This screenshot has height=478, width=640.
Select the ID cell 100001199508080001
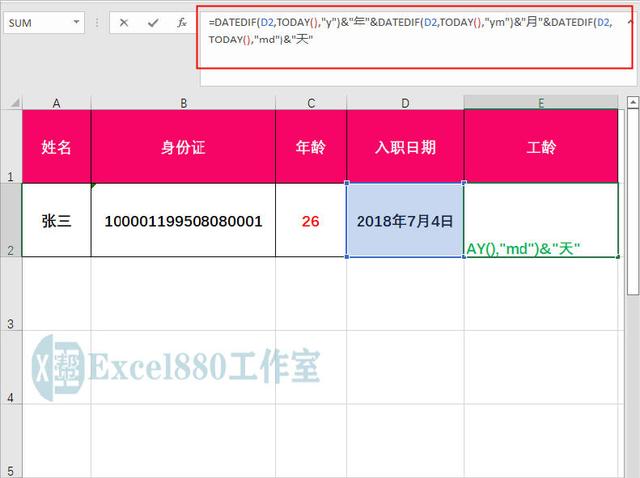click(183, 220)
